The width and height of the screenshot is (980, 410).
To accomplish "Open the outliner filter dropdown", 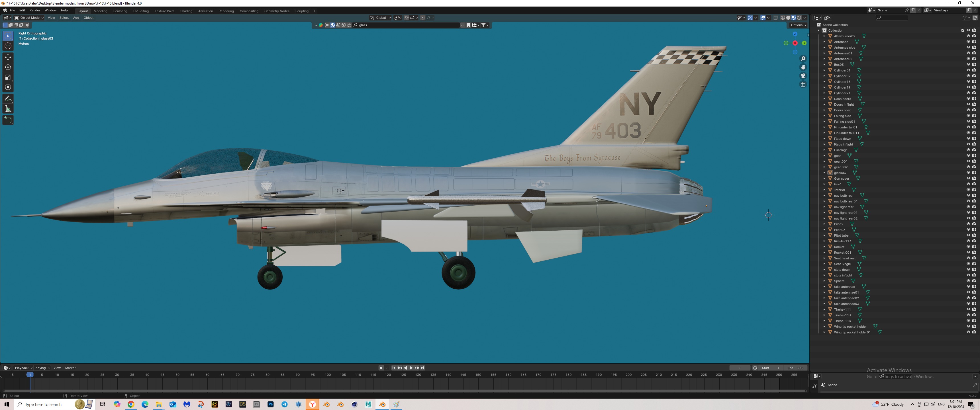I will tap(966, 17).
